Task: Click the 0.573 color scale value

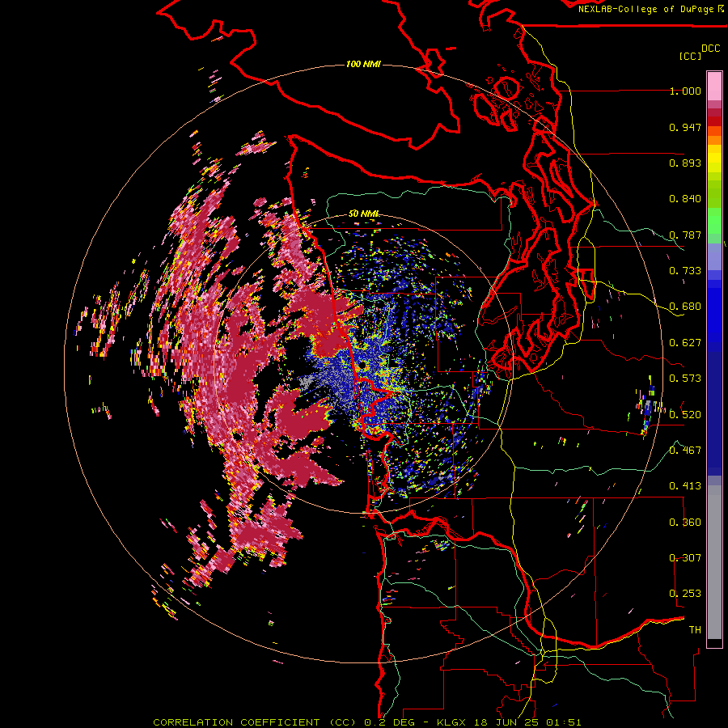Action: (x=685, y=379)
